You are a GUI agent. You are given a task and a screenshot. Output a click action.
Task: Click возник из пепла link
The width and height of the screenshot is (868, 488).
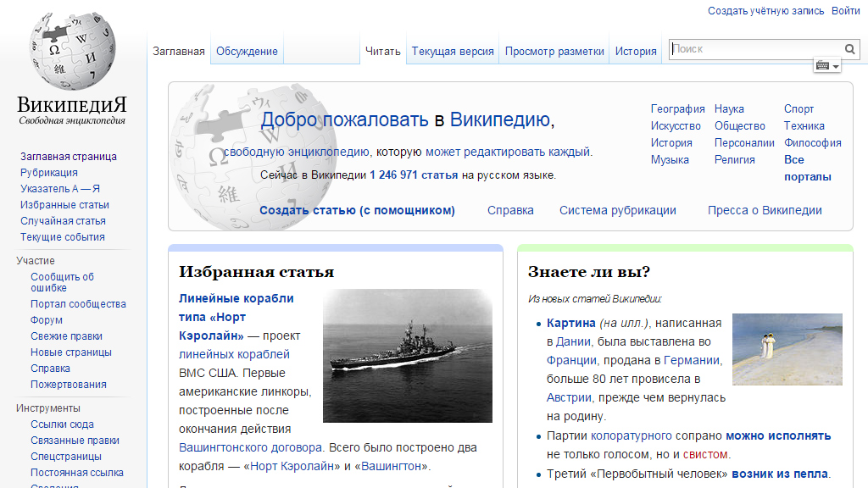click(x=780, y=474)
